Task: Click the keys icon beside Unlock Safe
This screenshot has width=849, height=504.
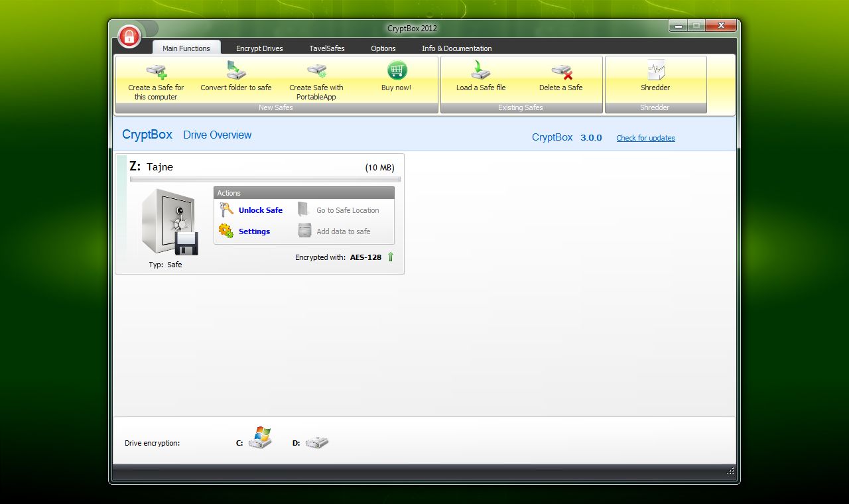Action: click(226, 210)
